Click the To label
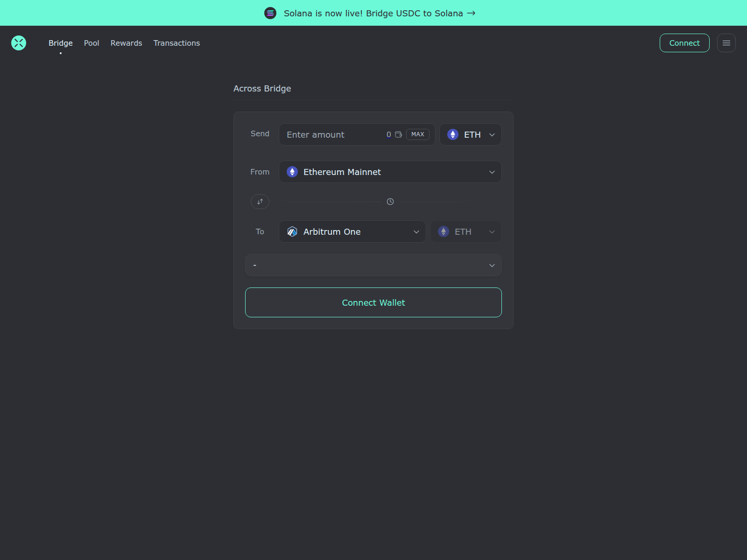Image resolution: width=747 pixels, height=560 pixels. pos(260,231)
